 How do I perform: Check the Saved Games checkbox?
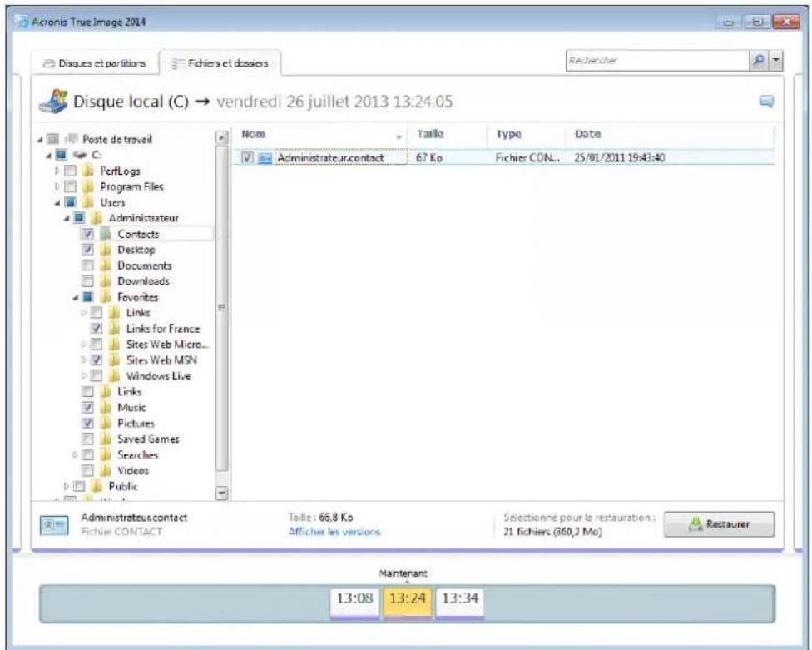(x=87, y=439)
